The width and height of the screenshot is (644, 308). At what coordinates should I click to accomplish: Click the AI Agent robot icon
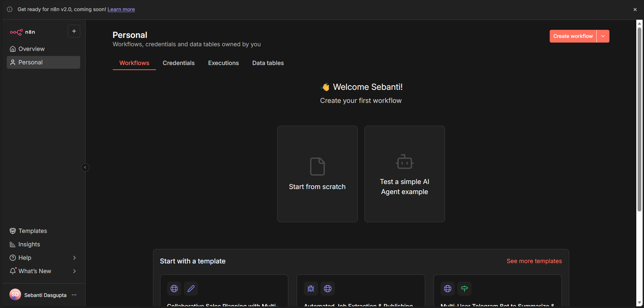404,162
